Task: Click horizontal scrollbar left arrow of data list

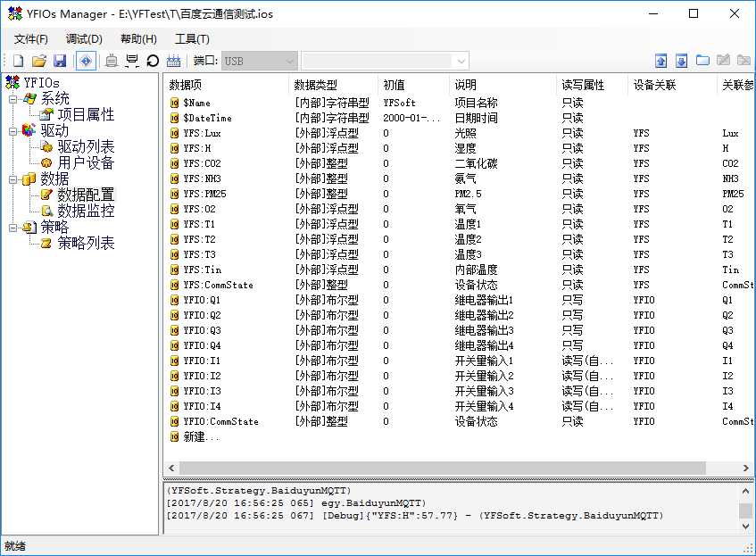Action: tap(171, 468)
